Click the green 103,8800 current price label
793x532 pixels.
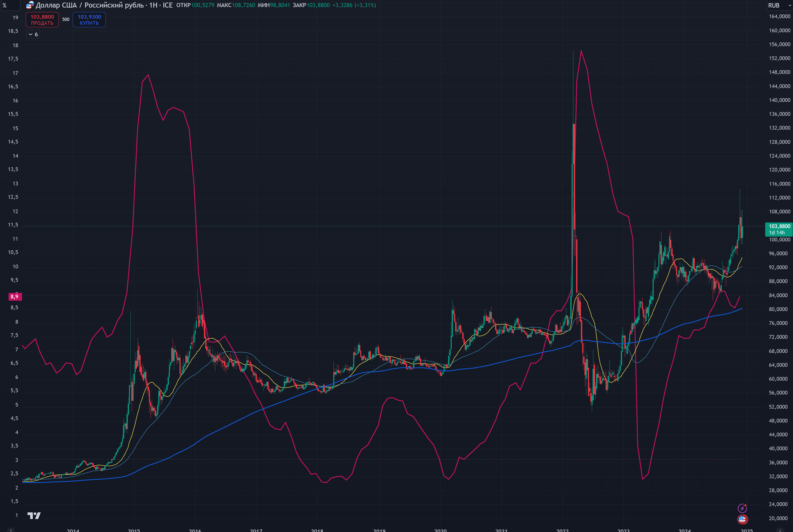pos(779,229)
